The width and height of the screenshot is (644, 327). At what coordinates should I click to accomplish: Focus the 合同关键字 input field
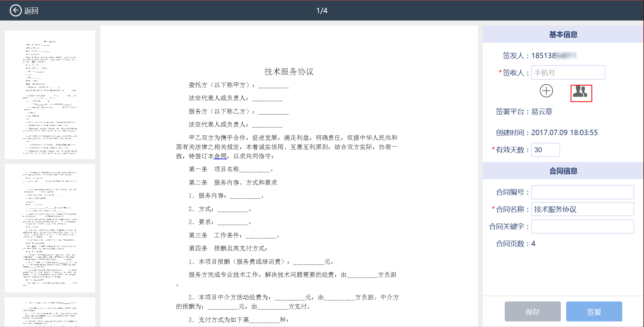(x=582, y=227)
